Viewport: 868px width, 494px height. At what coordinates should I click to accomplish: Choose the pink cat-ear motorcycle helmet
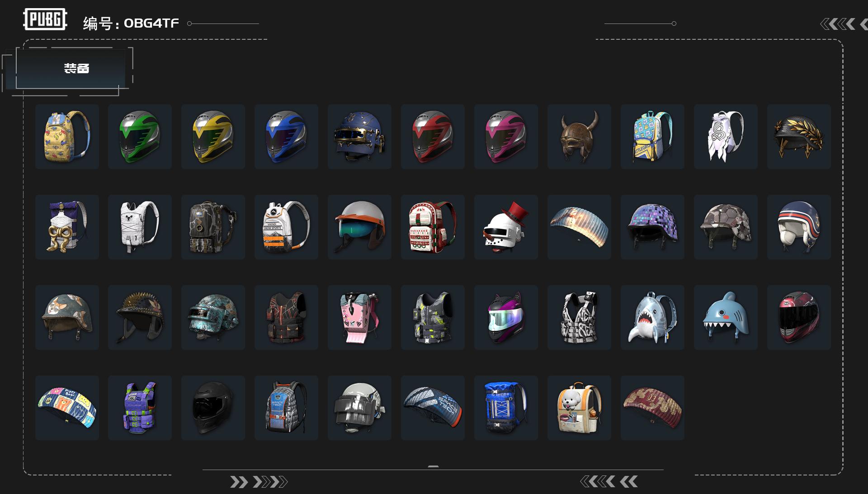point(506,317)
